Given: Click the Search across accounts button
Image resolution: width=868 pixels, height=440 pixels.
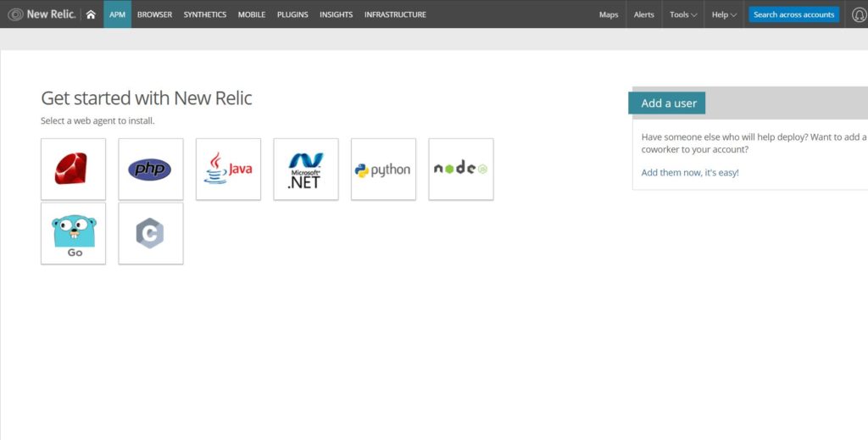Looking at the screenshot, I should tap(793, 14).
